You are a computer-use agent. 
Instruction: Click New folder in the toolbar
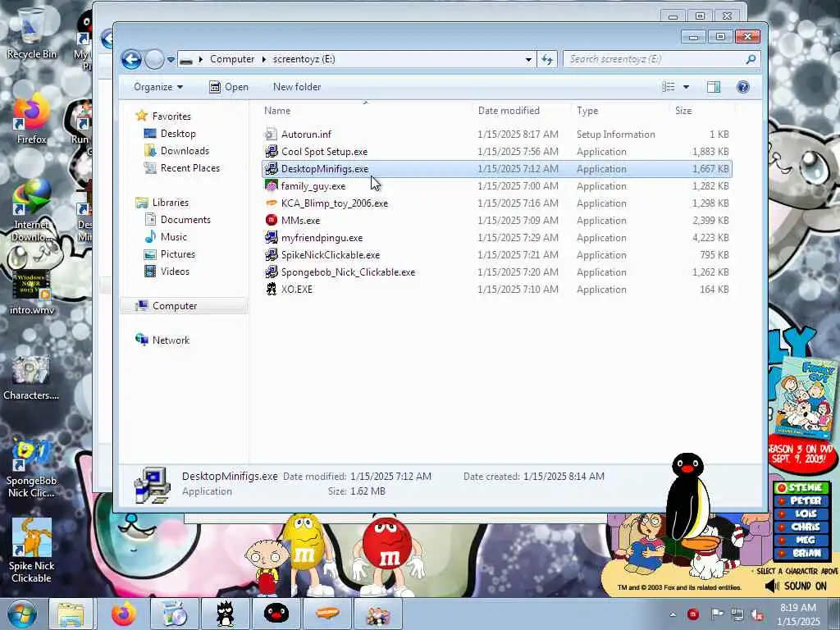(x=297, y=87)
